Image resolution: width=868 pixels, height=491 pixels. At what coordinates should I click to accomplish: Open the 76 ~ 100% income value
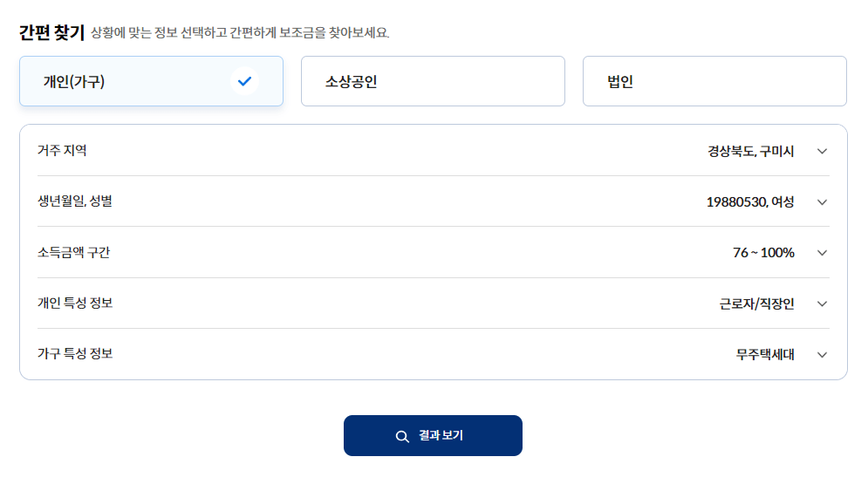pyautogui.click(x=763, y=253)
